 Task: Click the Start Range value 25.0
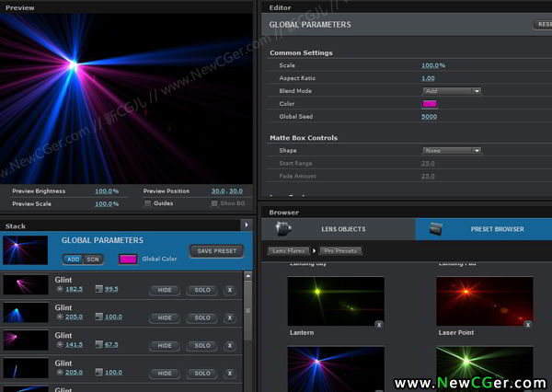(428, 164)
